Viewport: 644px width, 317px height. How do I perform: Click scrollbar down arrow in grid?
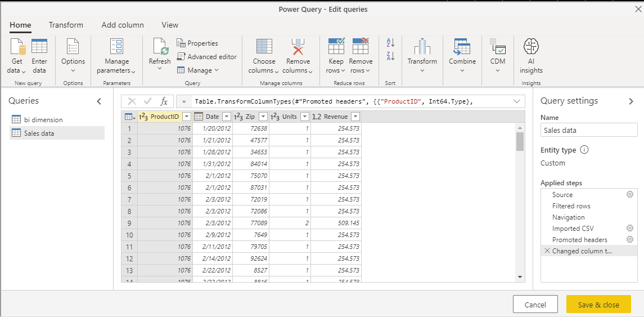point(520,277)
